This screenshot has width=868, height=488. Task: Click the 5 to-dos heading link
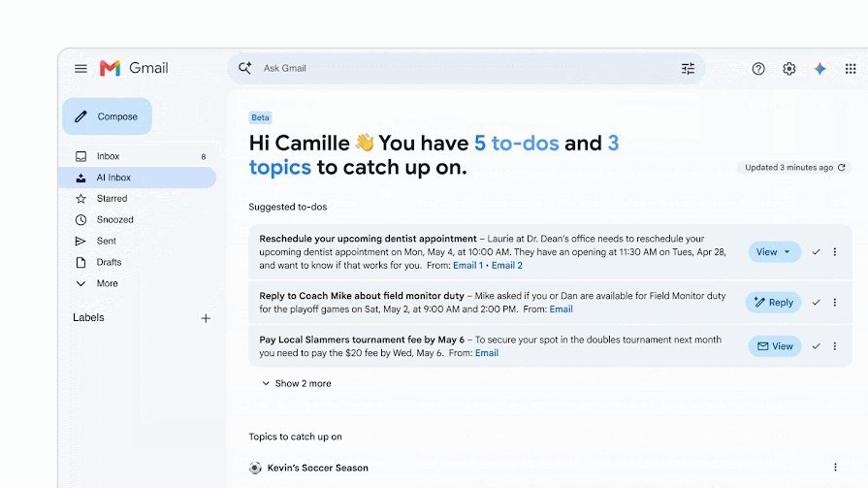coord(517,143)
